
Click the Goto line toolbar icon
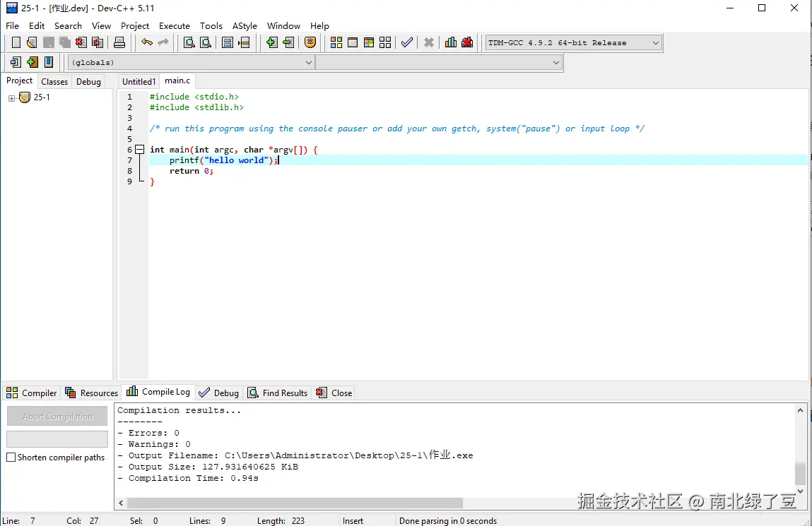[x=244, y=42]
